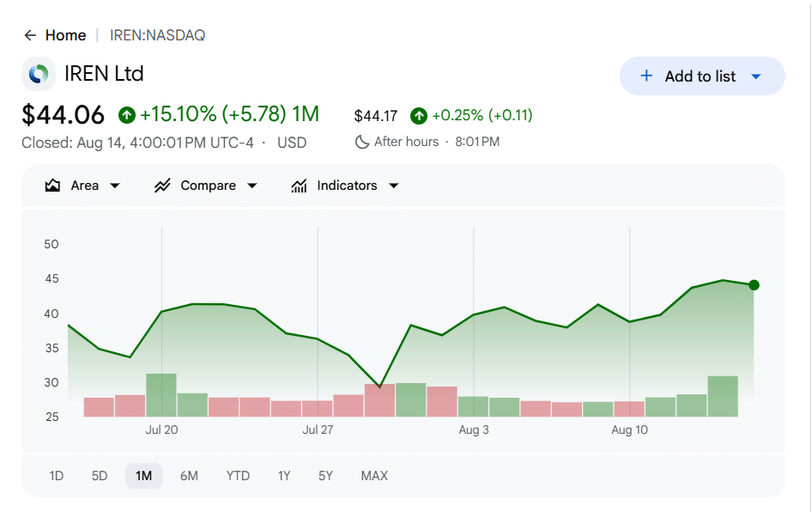The image size is (812, 512).
Task: Click the Jul 20 date axis label
Action: pyautogui.click(x=161, y=430)
